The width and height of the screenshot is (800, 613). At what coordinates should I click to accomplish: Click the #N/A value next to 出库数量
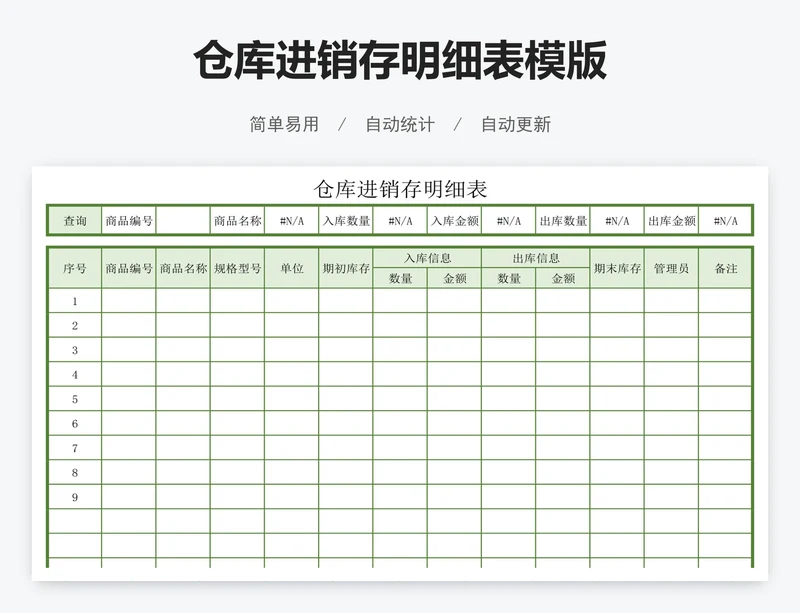pyautogui.click(x=617, y=220)
